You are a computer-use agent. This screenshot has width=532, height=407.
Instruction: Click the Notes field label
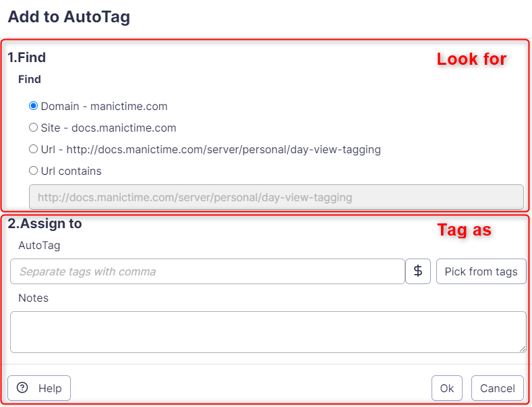pos(33,298)
